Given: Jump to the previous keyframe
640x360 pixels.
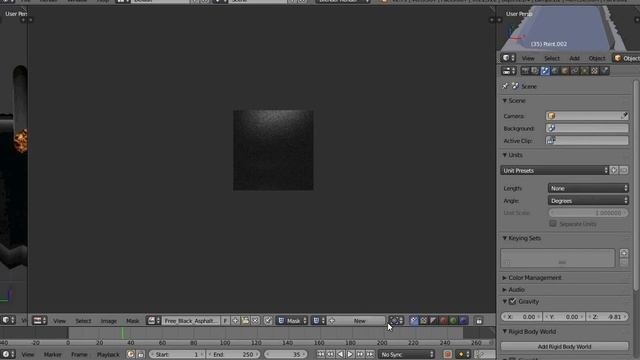Looking at the screenshot, I should pos(330,354).
